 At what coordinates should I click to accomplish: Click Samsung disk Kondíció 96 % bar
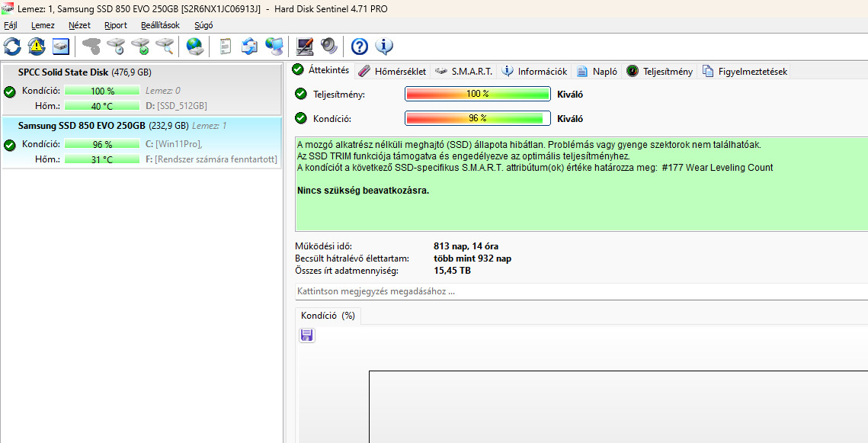pos(102,144)
